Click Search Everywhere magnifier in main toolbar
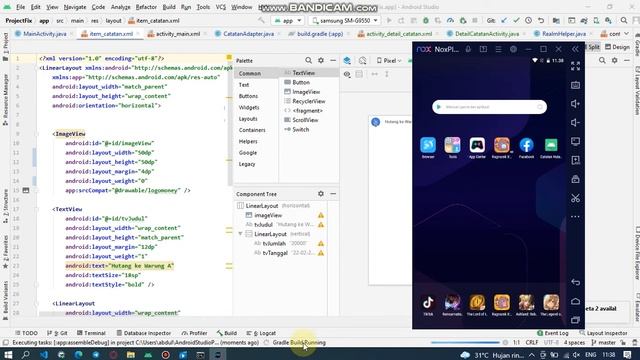640x360 pixels. 624,20
